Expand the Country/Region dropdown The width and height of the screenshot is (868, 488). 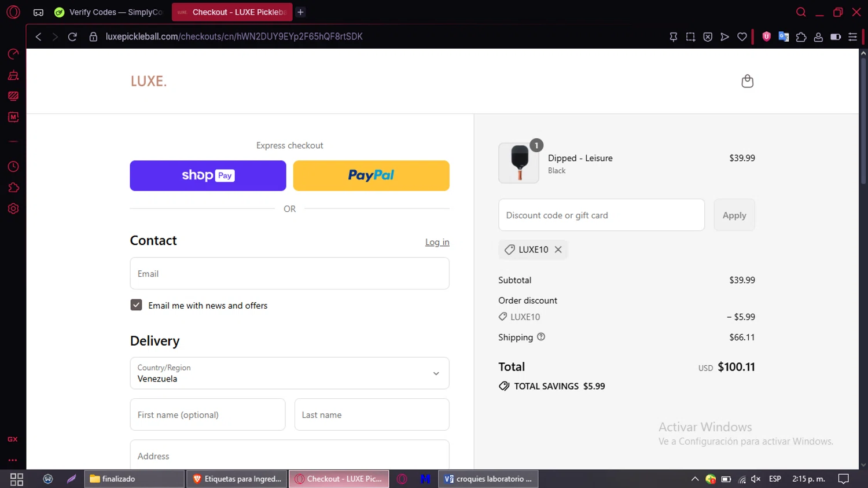[x=289, y=373]
